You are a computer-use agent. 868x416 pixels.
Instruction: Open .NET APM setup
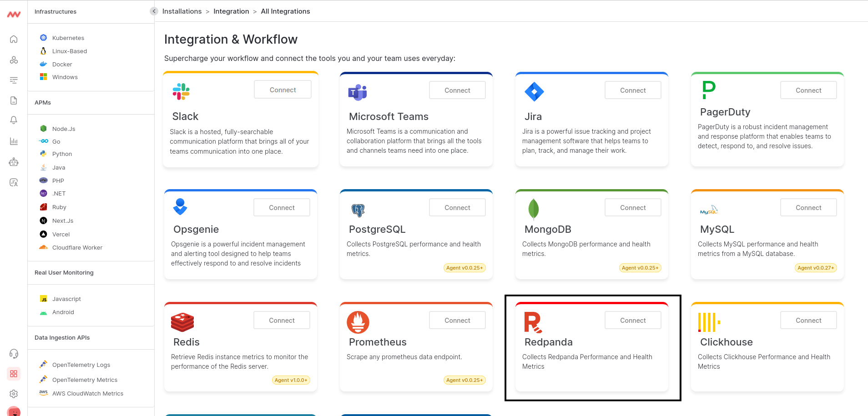[59, 193]
